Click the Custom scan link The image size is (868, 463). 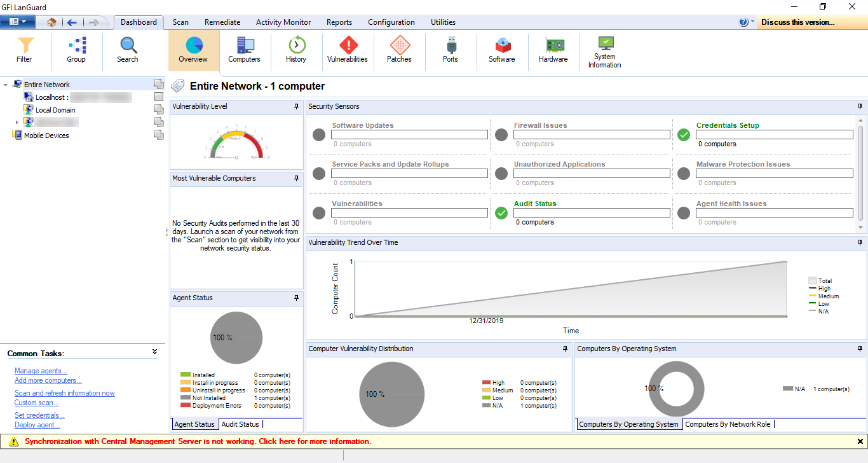click(x=37, y=403)
